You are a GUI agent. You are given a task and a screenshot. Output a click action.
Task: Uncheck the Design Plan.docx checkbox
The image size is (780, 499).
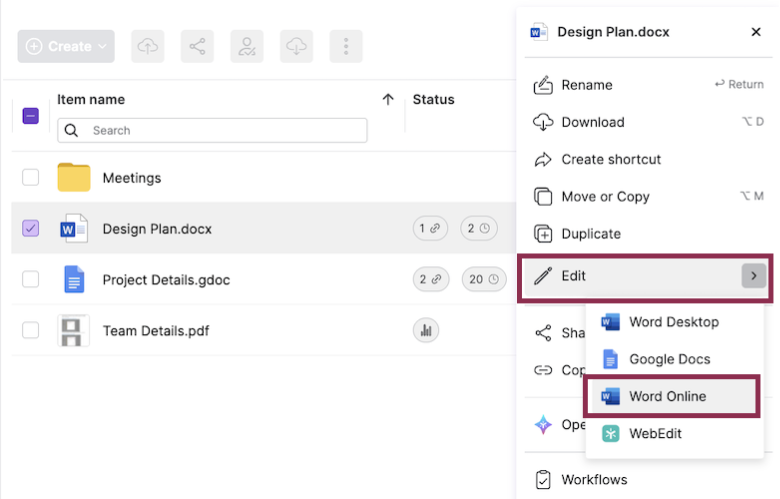click(30, 229)
